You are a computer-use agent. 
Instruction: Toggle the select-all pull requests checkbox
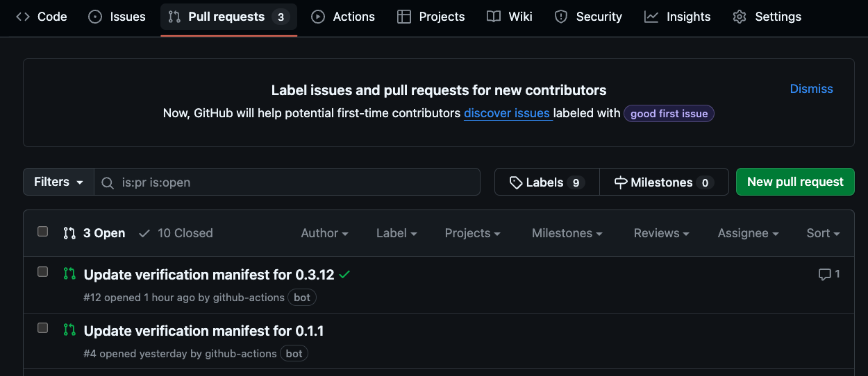(43, 232)
